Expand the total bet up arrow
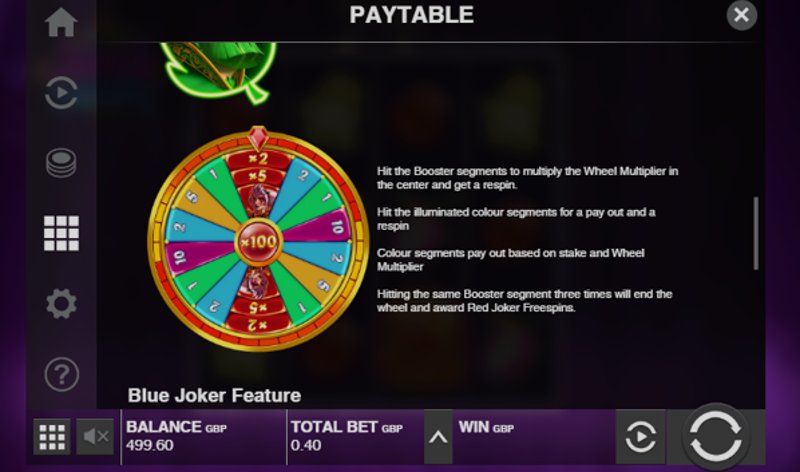800x472 pixels. (438, 437)
